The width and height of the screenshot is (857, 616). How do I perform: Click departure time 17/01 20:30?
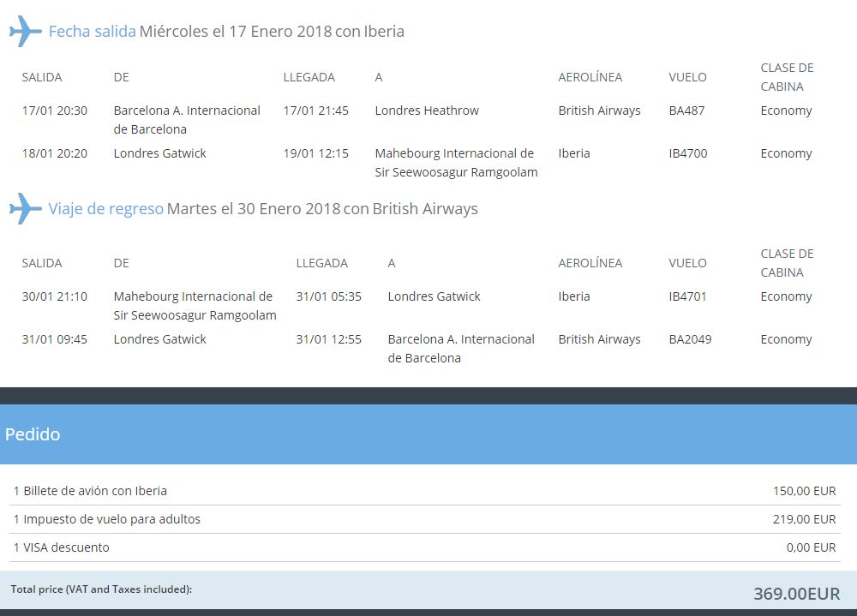point(55,111)
